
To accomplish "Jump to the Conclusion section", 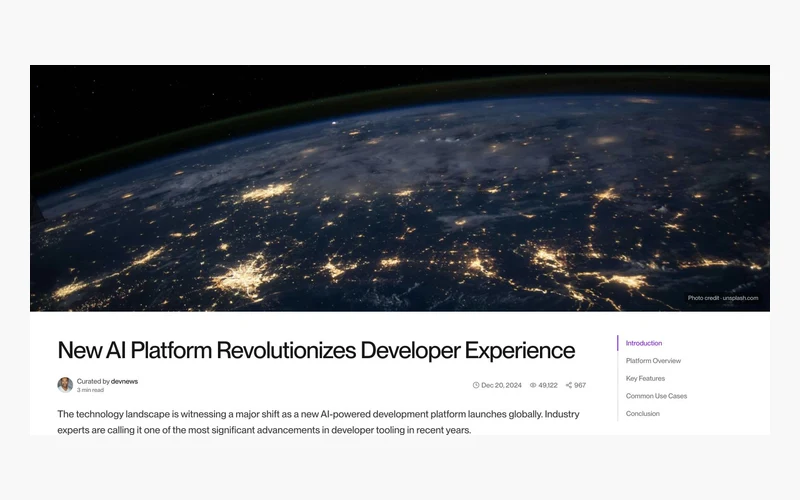I will coord(643,414).
